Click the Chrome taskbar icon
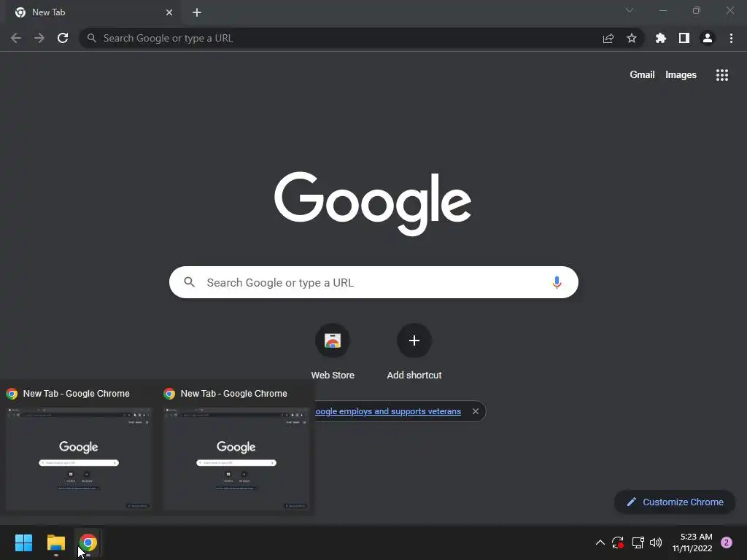The image size is (747, 560). coord(88,542)
